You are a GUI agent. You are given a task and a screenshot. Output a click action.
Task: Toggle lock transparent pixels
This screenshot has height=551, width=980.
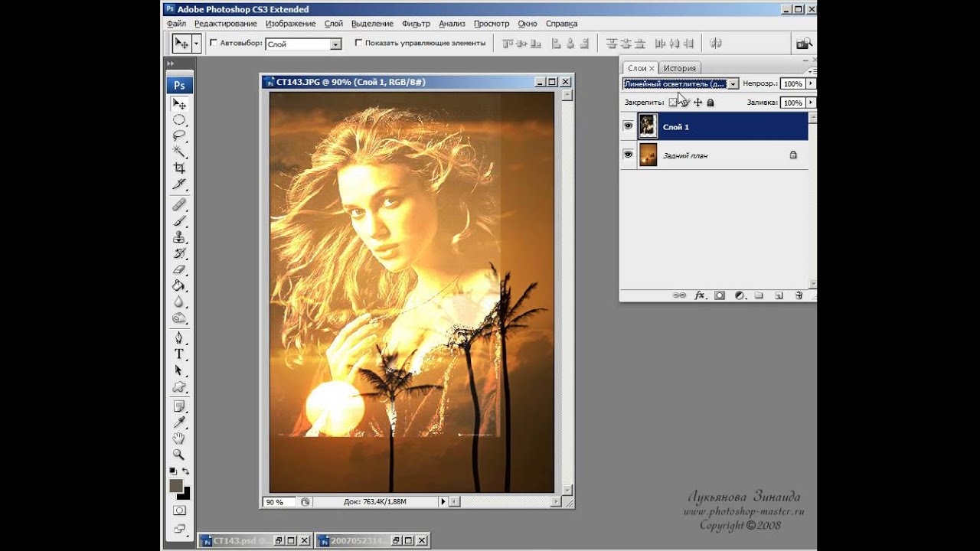673,102
